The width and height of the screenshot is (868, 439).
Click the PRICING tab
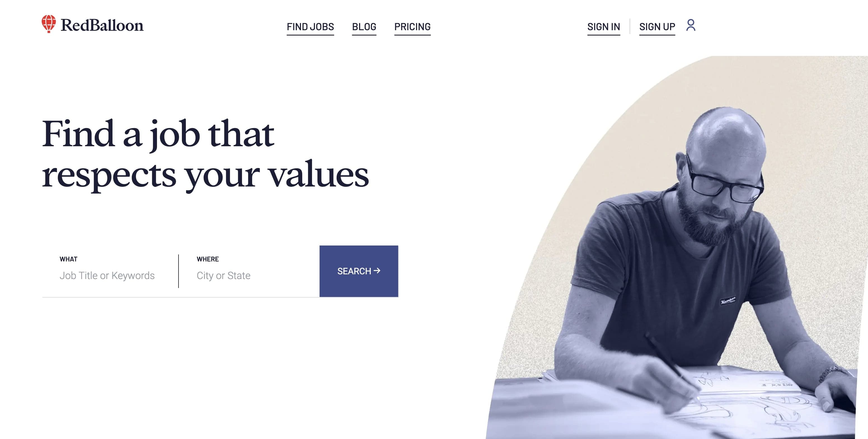pyautogui.click(x=412, y=26)
